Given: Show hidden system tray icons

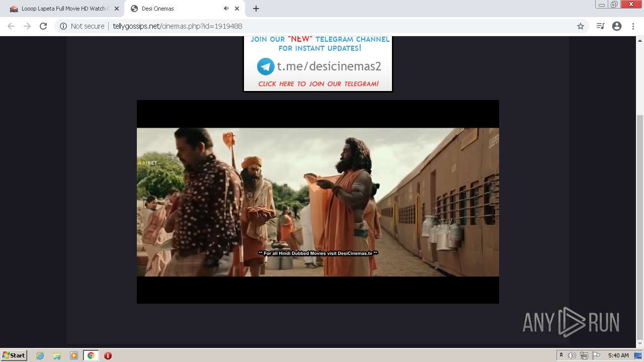Looking at the screenshot, I should click(561, 355).
